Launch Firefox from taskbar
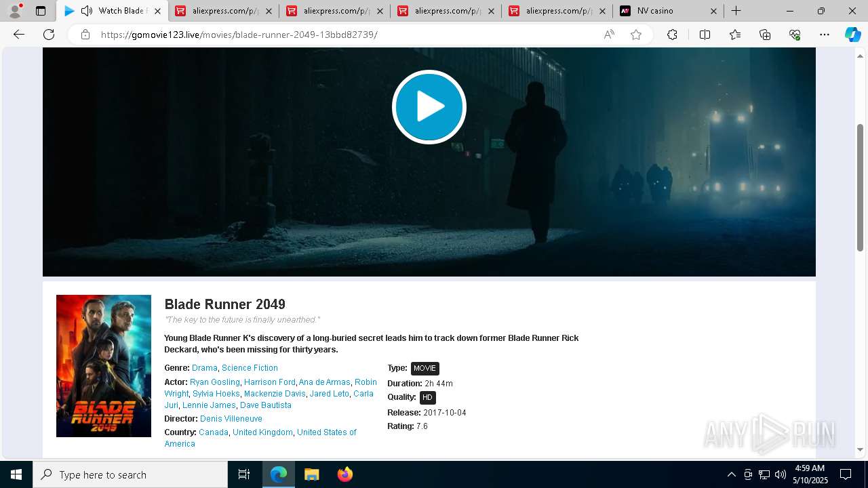The image size is (868, 488). pos(344,474)
